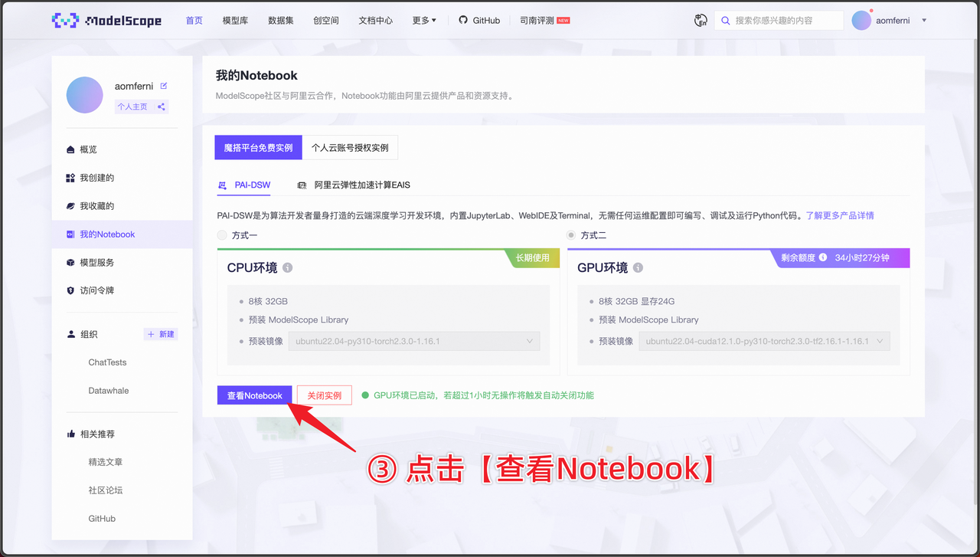Image resolution: width=980 pixels, height=557 pixels.
Task: Go to 首页 in top navigation
Action: [x=194, y=21]
